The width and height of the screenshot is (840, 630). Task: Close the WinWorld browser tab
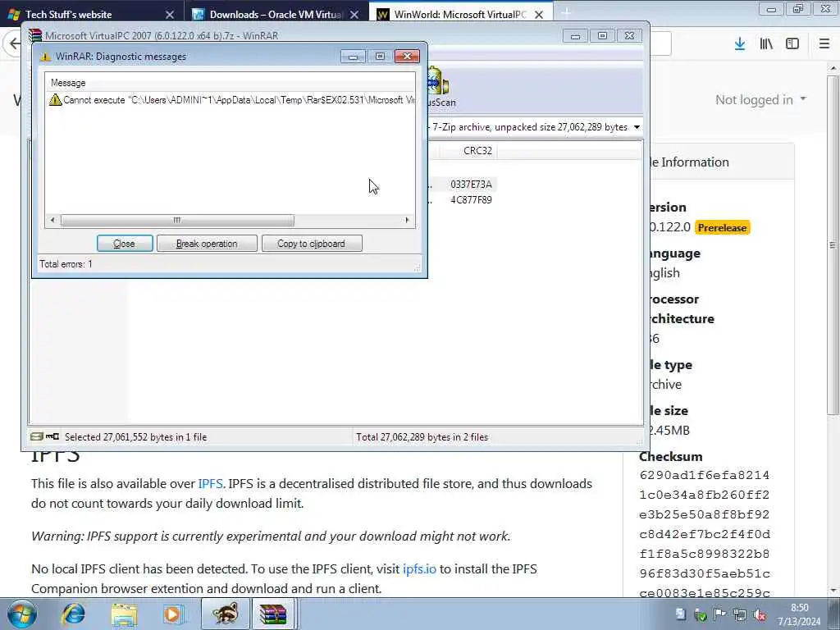[x=539, y=15]
